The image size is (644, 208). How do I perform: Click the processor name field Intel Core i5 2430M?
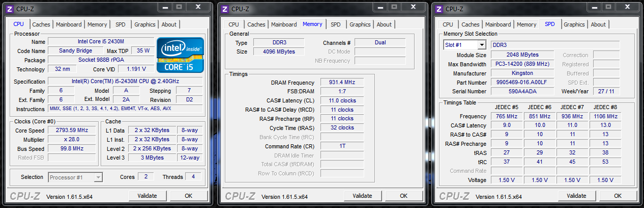point(101,42)
